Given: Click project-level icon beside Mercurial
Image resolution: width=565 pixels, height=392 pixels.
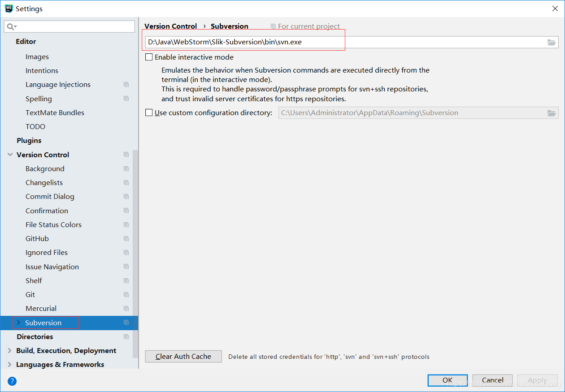Looking at the screenshot, I should pyautogui.click(x=126, y=309).
